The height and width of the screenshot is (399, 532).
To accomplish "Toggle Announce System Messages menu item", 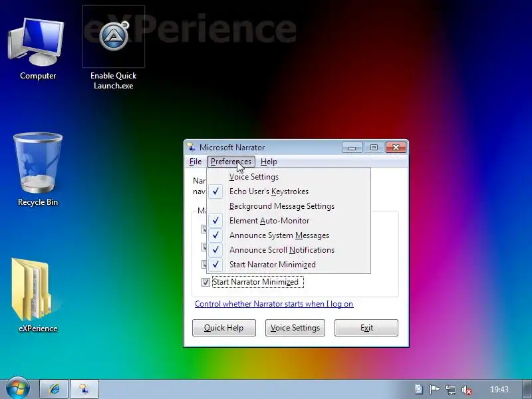I will tap(289, 235).
